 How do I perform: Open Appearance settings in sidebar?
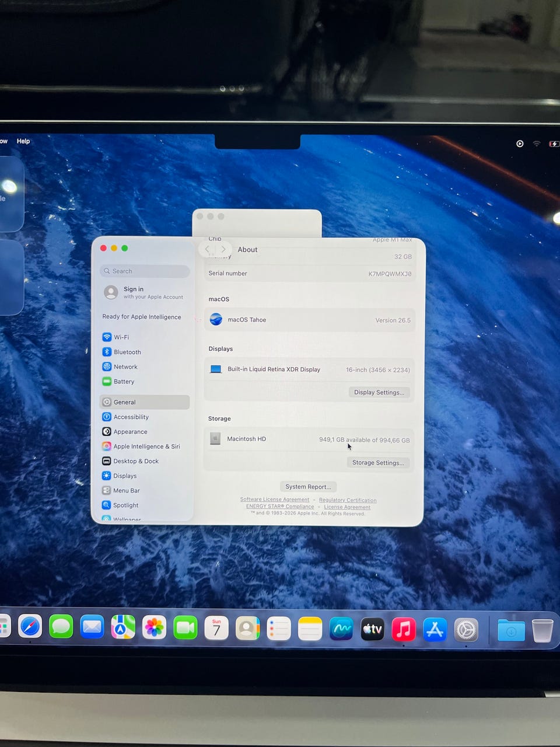[x=145, y=432]
